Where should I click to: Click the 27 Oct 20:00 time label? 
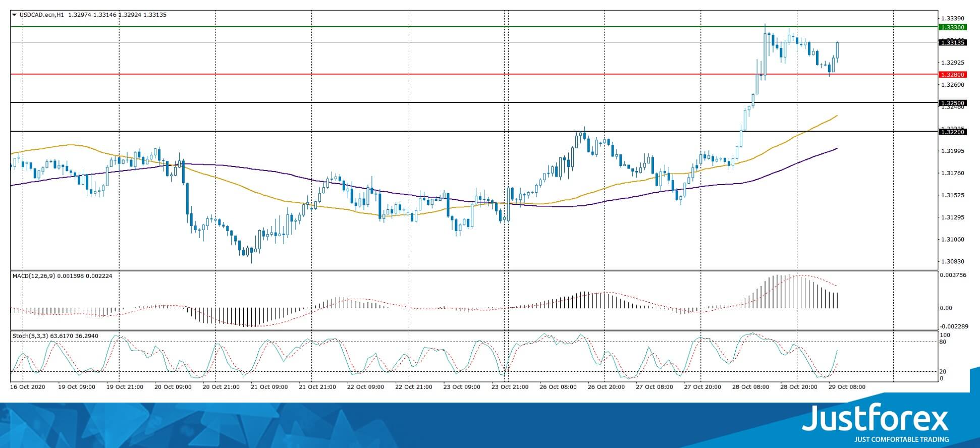click(x=702, y=387)
